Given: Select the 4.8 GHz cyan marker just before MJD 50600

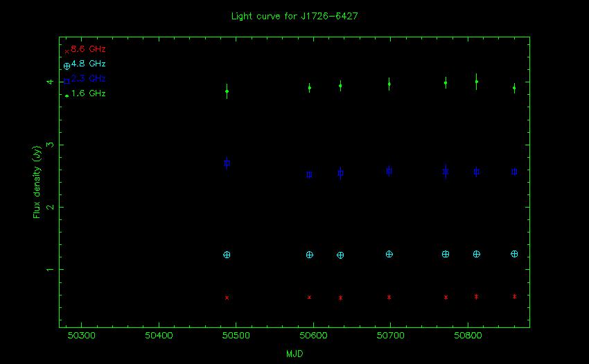Looking at the screenshot, I should coord(310,255).
